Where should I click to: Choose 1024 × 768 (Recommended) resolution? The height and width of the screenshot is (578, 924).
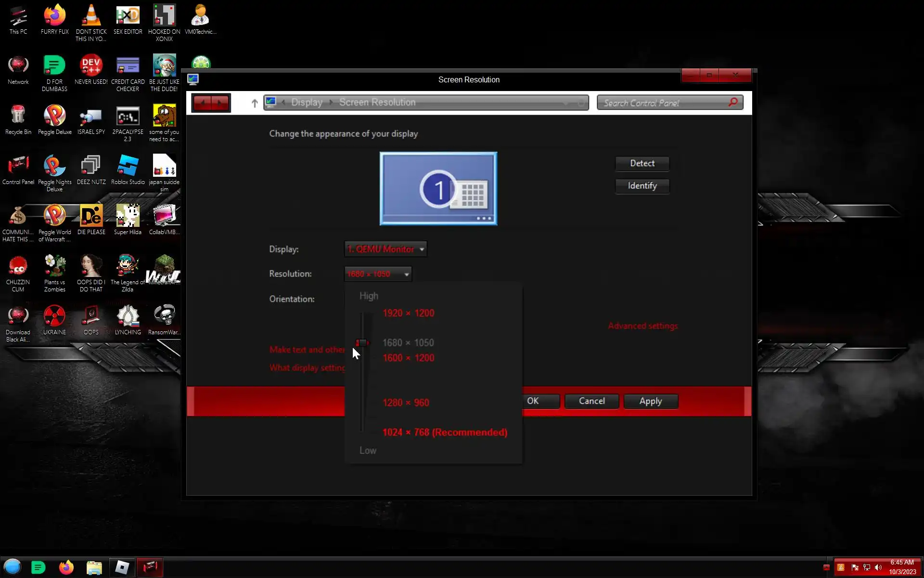click(444, 432)
